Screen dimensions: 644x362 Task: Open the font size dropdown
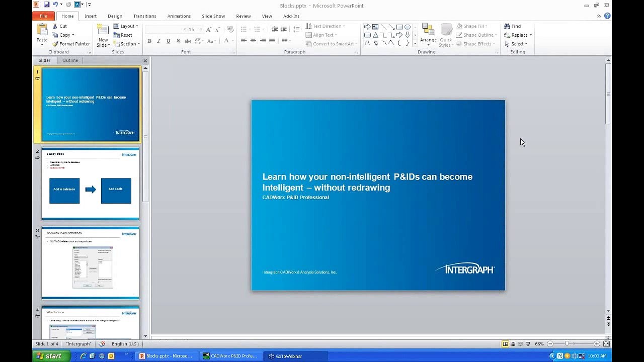201,29
